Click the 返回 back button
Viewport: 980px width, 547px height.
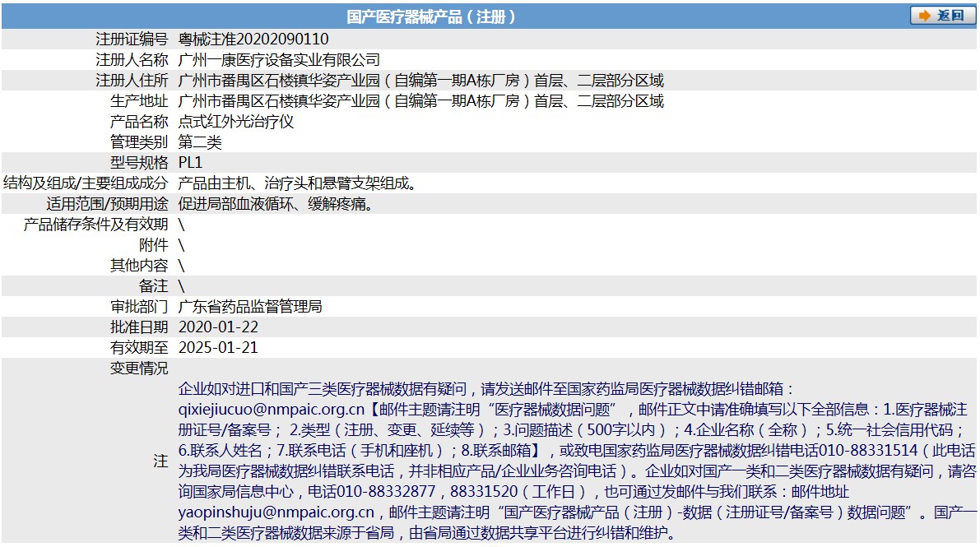click(942, 16)
